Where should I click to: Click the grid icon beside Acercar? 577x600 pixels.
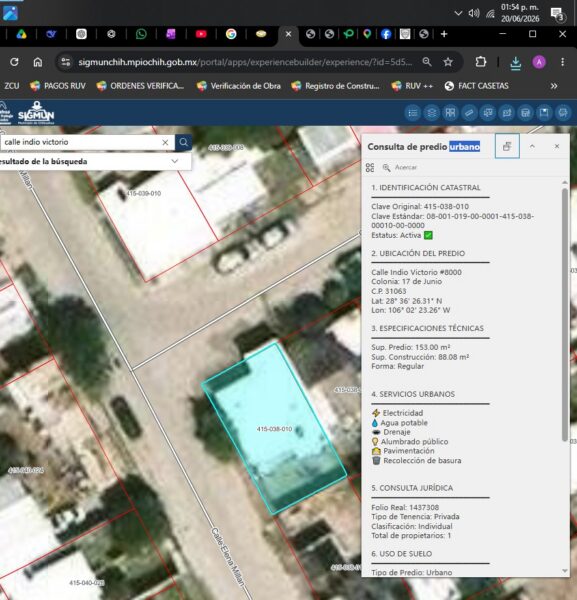(370, 167)
